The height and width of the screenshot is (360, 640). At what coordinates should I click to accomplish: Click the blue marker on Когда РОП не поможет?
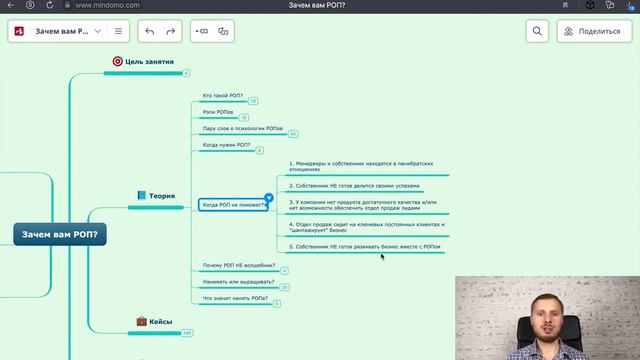pyautogui.click(x=269, y=198)
